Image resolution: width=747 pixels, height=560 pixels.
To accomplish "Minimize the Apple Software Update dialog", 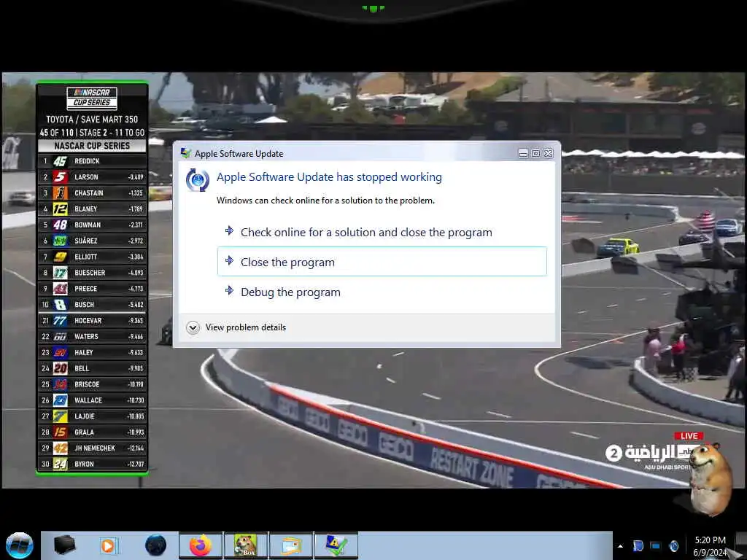I will [x=523, y=153].
